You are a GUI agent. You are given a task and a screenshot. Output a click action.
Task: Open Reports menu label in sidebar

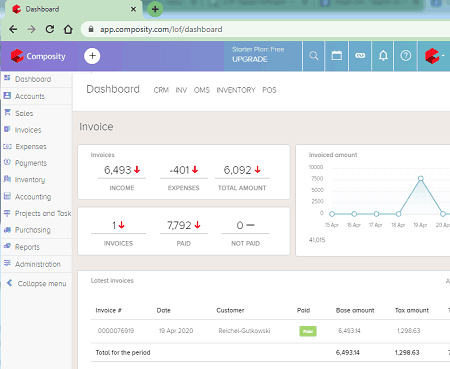click(x=27, y=247)
